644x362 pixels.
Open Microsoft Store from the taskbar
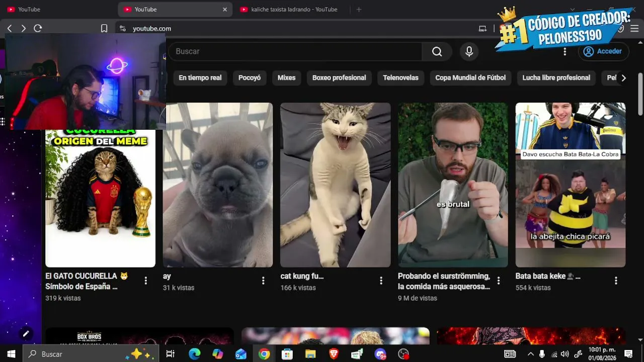(x=287, y=354)
